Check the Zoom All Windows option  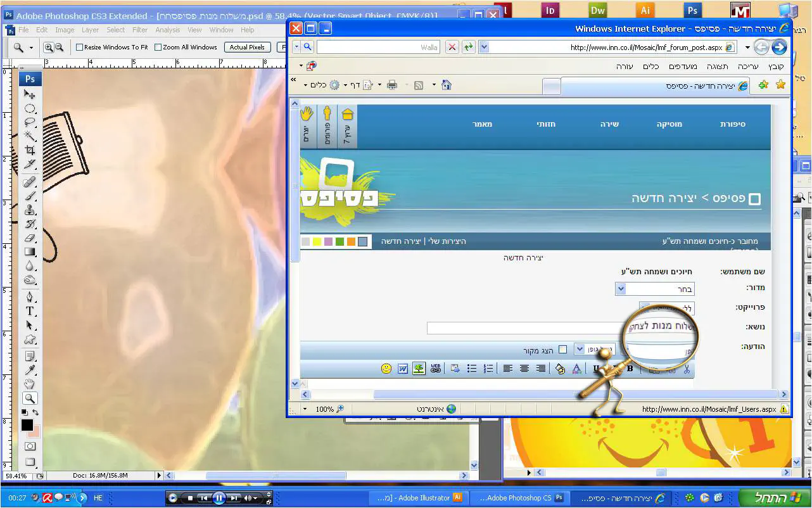pos(158,47)
